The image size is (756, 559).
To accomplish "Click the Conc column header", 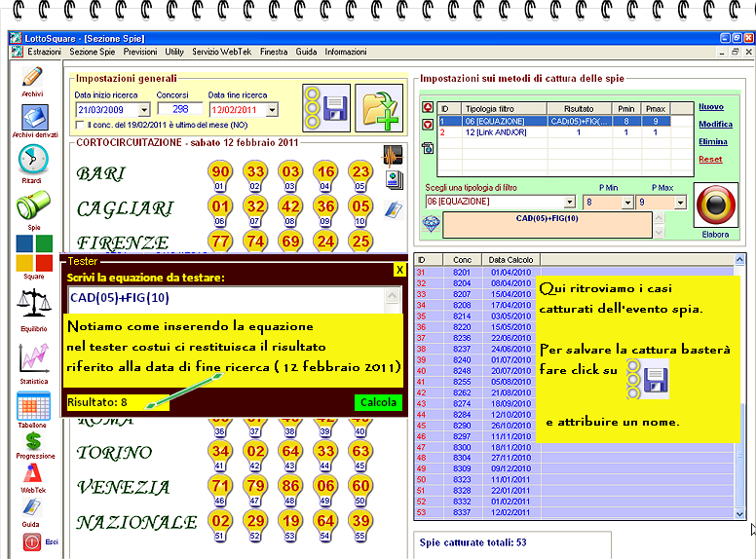I will 463,260.
